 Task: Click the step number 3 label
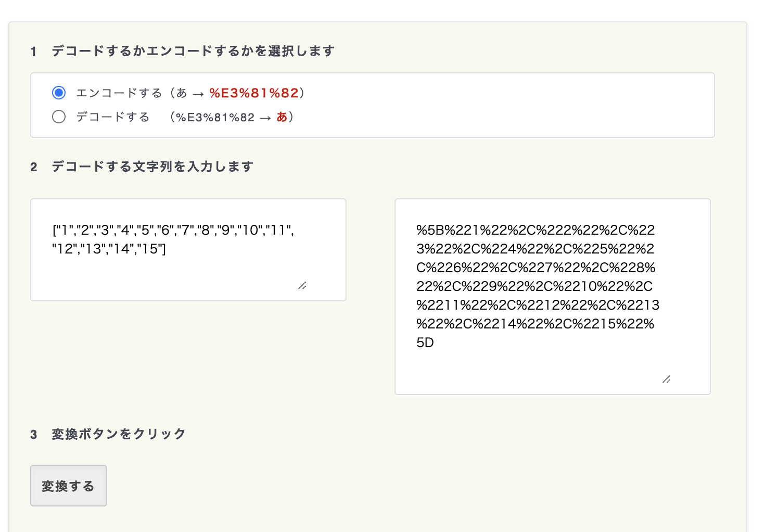coord(34,435)
